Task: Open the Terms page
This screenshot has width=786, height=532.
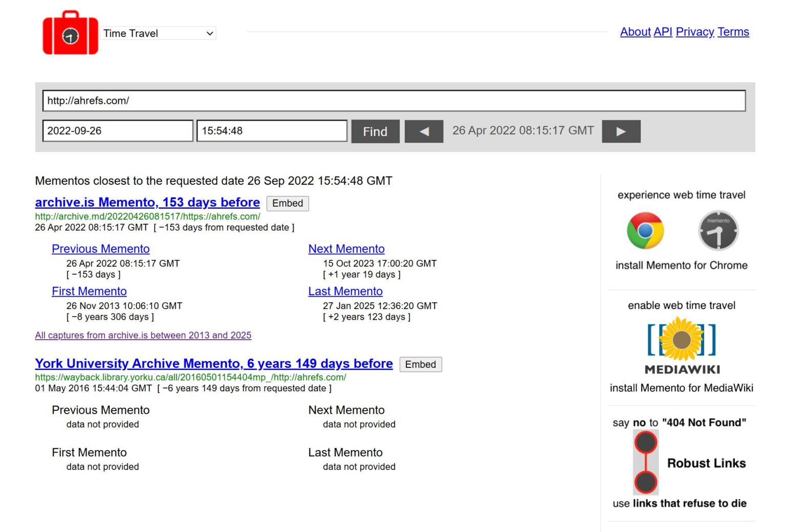Action: [733, 32]
